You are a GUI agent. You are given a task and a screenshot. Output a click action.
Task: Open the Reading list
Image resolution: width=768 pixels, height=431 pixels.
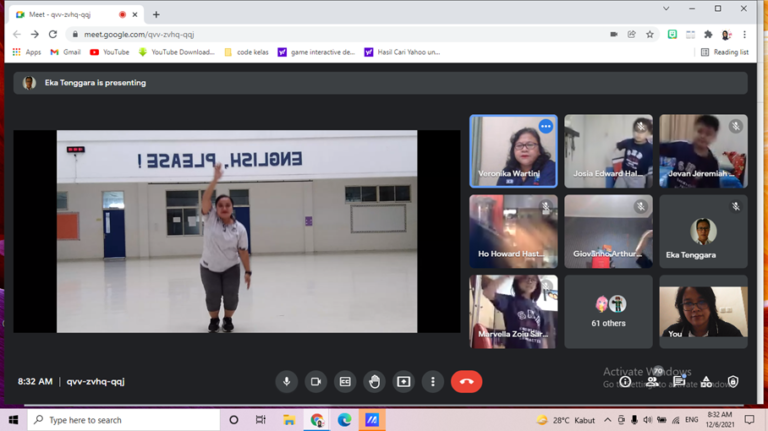pos(725,52)
